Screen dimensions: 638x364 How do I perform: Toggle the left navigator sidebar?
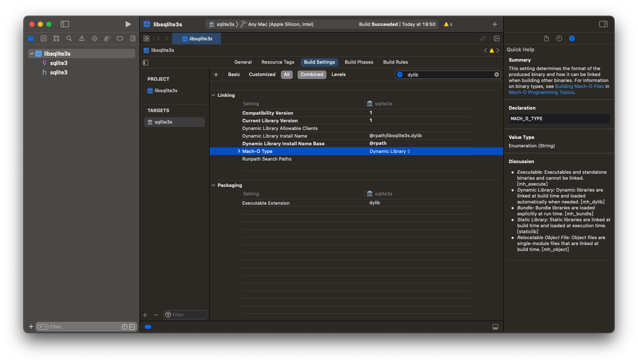point(65,24)
